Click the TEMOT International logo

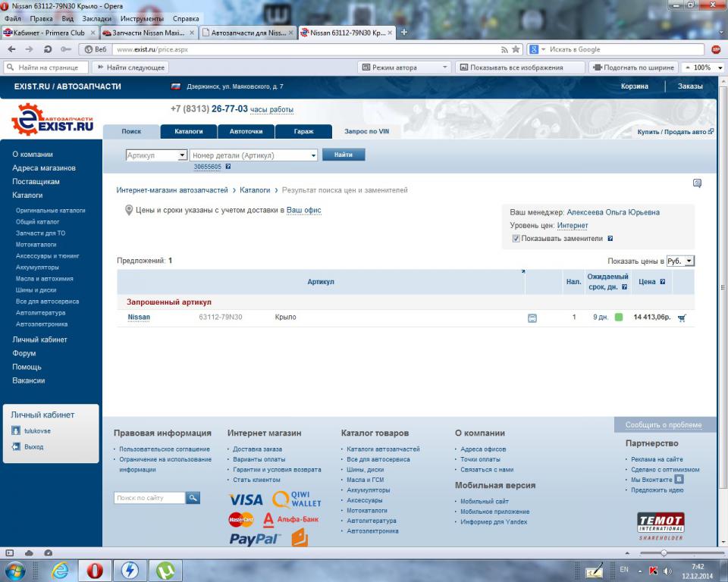click(x=661, y=527)
